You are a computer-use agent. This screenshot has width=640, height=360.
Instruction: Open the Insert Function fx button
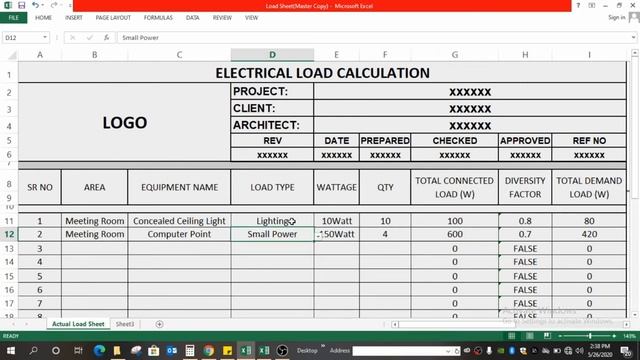(107, 38)
